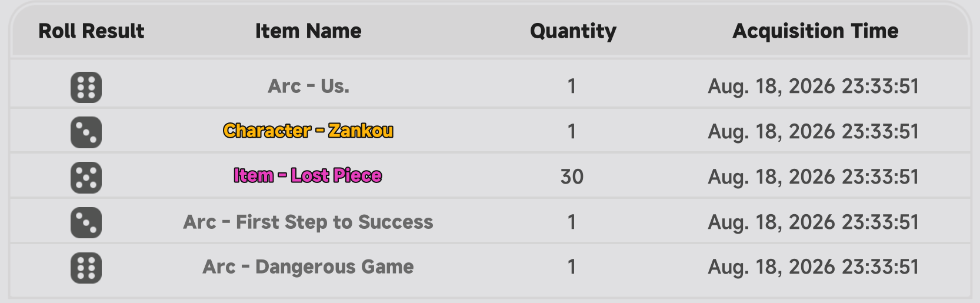Select Arc - Dangerous Game item name
The height and width of the screenshot is (303, 980).
[308, 267]
